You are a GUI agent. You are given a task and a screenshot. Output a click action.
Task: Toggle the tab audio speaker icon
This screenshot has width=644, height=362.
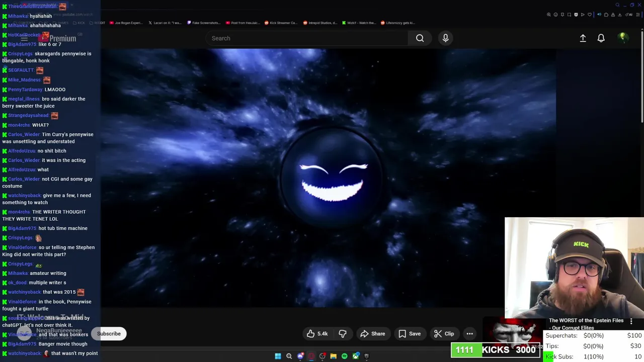[x=599, y=15]
